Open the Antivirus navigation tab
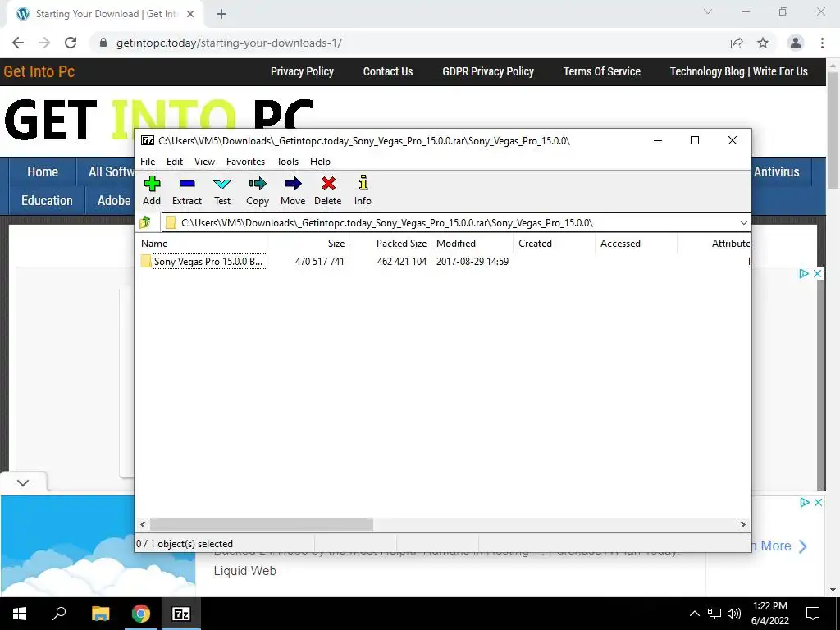Viewport: 840px width, 630px height. coord(776,171)
